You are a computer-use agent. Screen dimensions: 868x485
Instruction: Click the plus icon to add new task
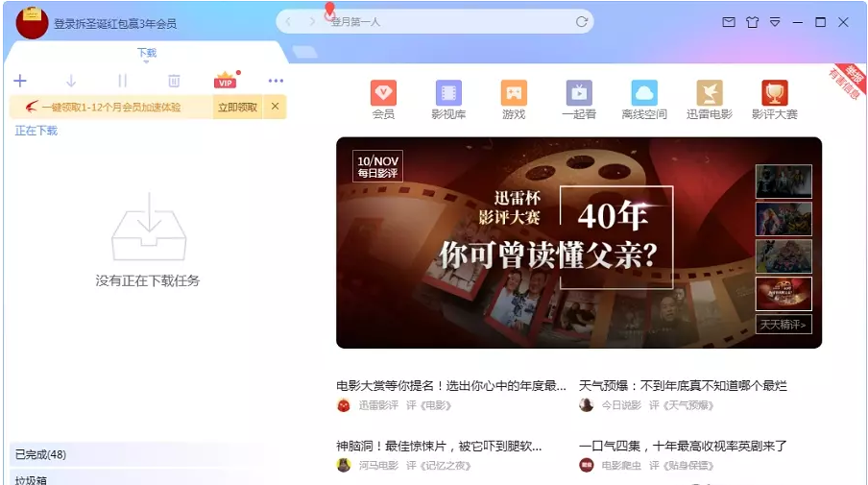tap(20, 81)
